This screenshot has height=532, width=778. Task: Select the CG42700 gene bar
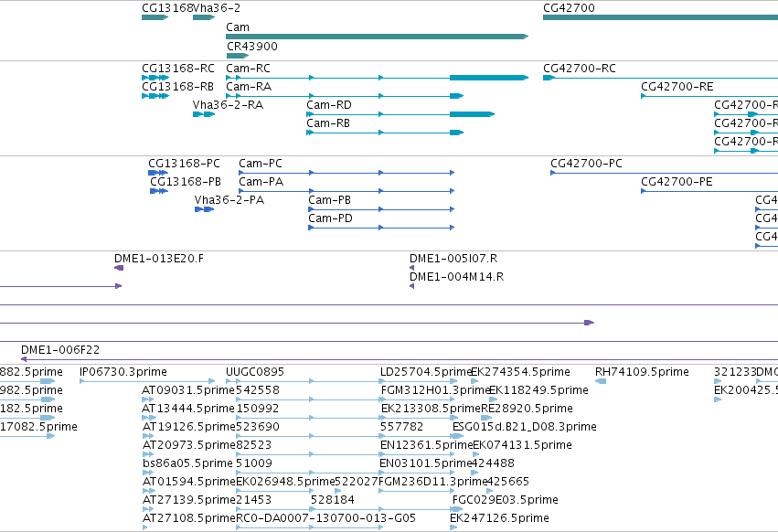(x=660, y=17)
